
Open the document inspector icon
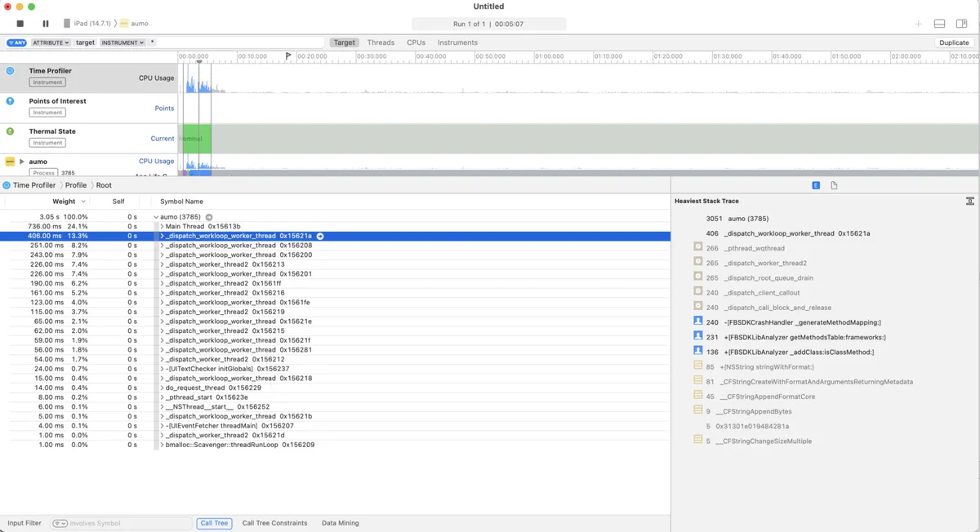point(834,186)
